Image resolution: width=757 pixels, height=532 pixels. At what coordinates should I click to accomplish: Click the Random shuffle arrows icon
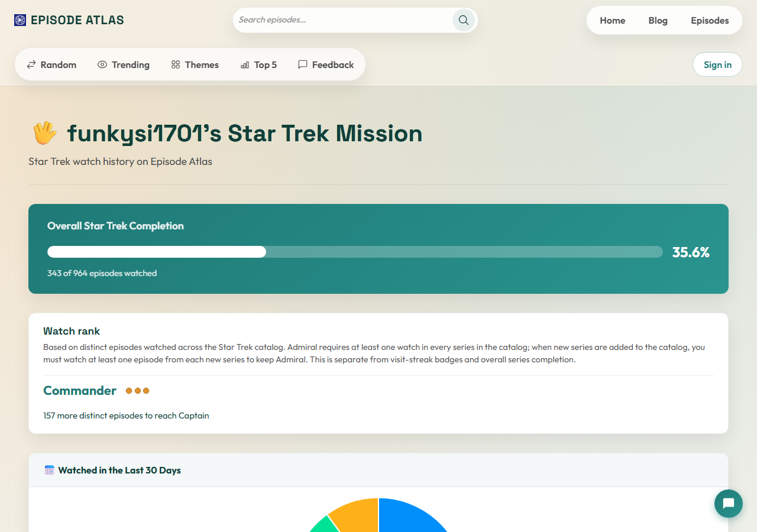point(31,64)
